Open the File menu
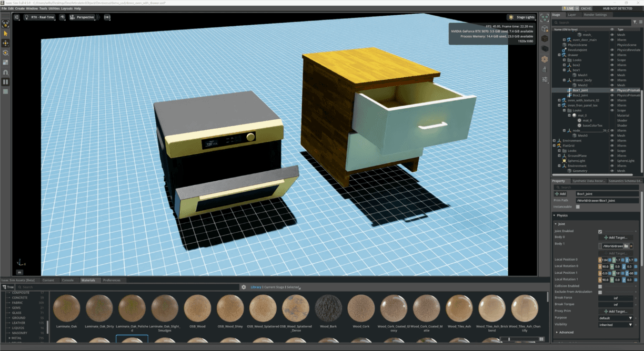This screenshot has width=644, height=351. (x=4, y=8)
